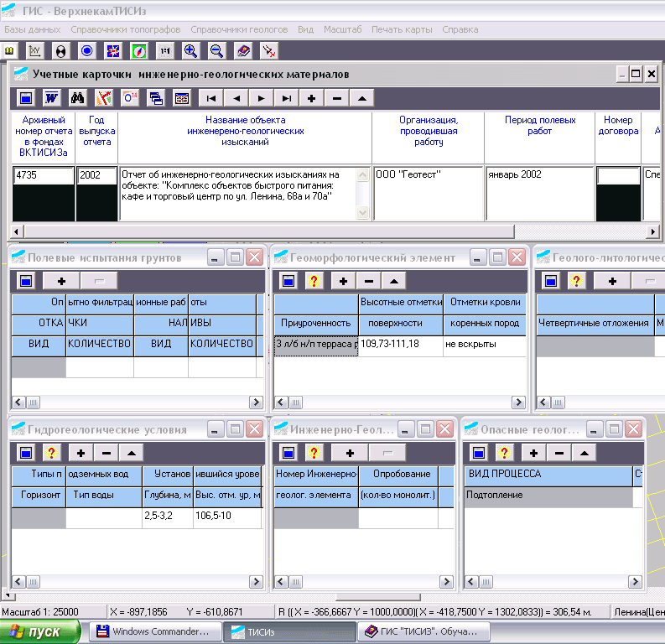The height and width of the screenshot is (644, 665).
Task: Switch to Windows Commander taskbar item
Action: (x=155, y=631)
